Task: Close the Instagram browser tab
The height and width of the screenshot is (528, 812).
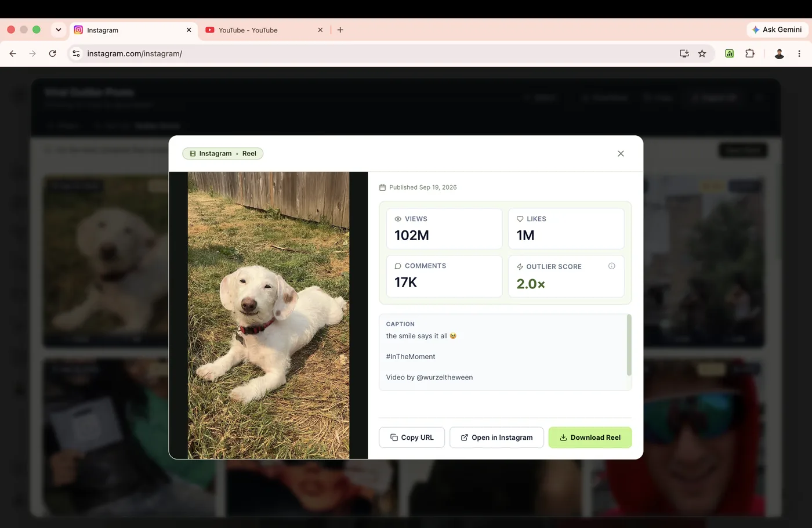Action: coord(188,30)
